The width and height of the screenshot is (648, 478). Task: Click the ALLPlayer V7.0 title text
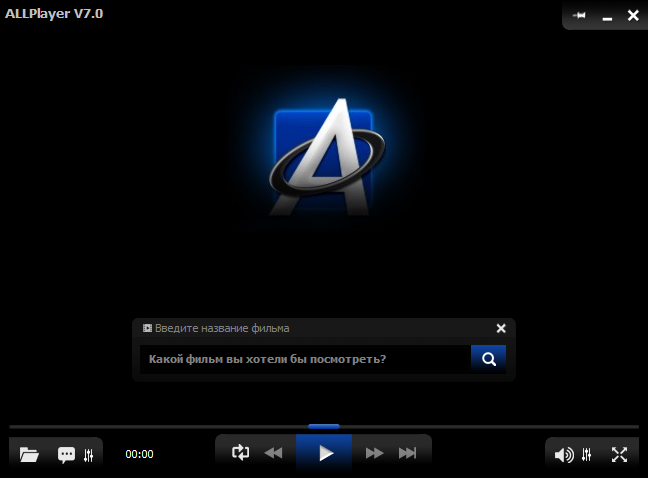[53, 13]
